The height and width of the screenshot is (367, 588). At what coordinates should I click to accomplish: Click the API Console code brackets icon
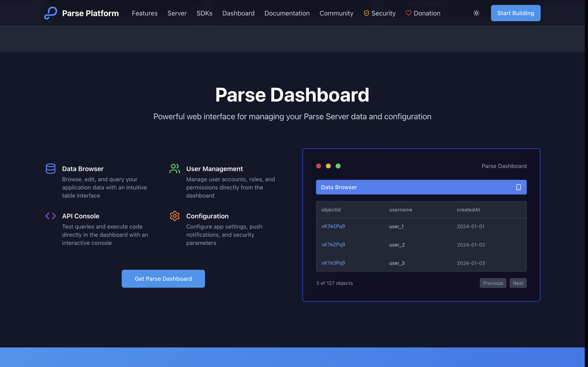coord(51,216)
